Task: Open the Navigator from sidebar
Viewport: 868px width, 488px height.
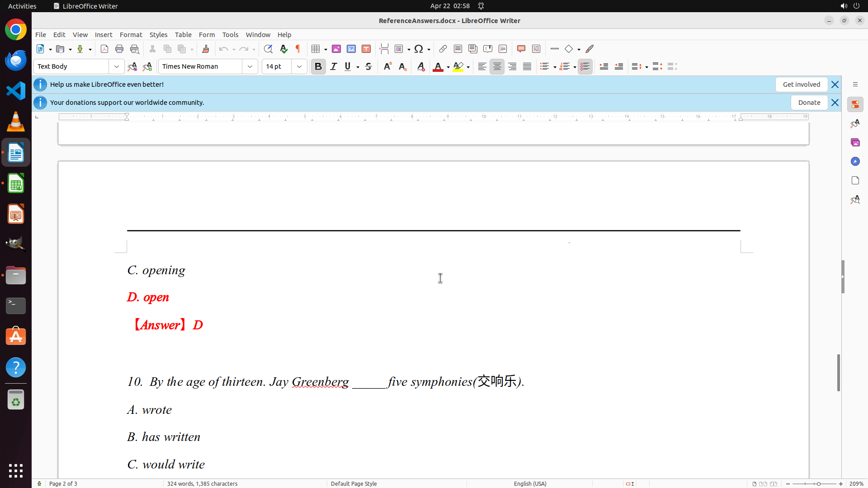Action: pos(855,161)
